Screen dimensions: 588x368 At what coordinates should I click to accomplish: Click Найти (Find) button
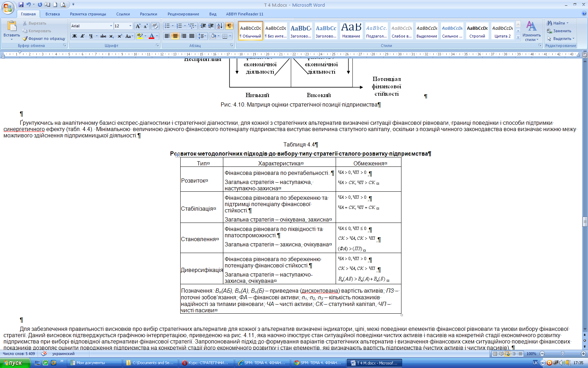click(558, 23)
